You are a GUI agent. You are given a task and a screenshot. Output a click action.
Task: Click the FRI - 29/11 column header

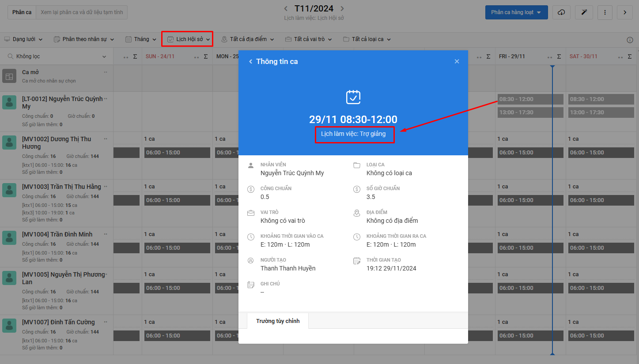click(512, 56)
